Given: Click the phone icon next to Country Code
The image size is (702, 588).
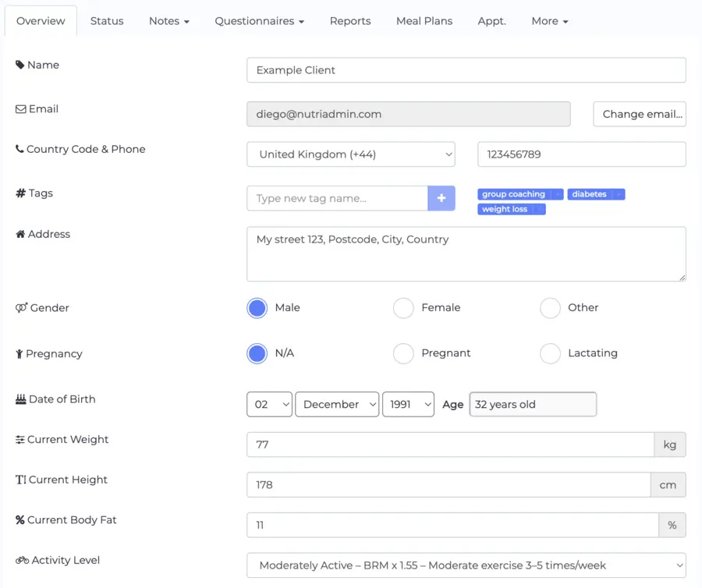Looking at the screenshot, I should (19, 149).
